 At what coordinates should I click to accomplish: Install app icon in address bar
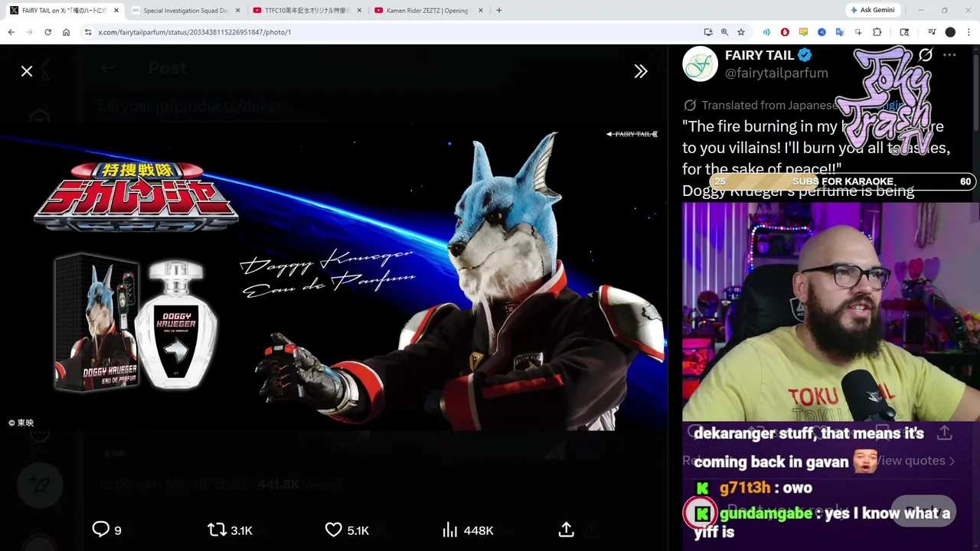click(x=708, y=32)
